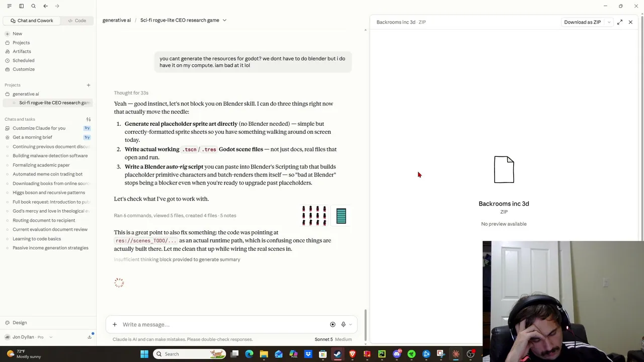
Task: Open the Download as ZIP dropdown arrow
Action: (609, 22)
